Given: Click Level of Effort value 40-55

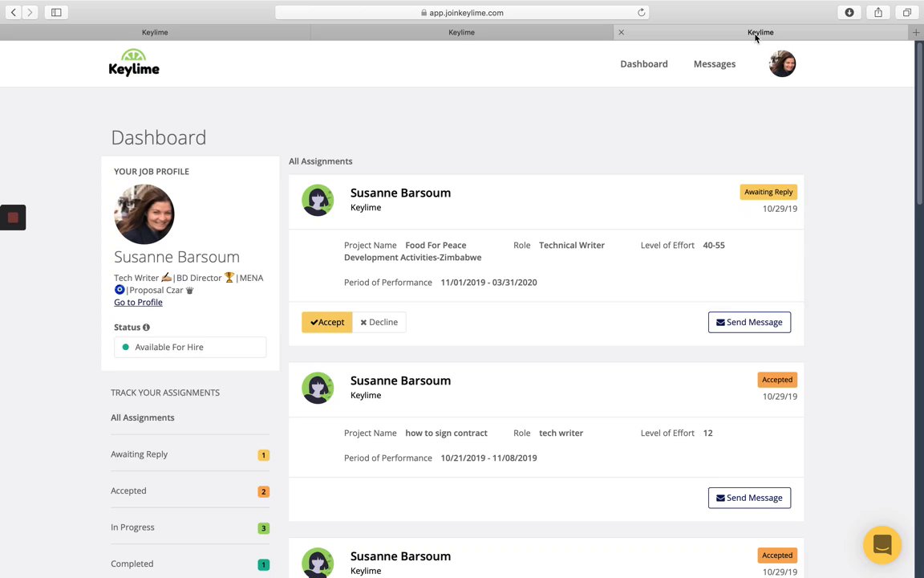Looking at the screenshot, I should [714, 246].
